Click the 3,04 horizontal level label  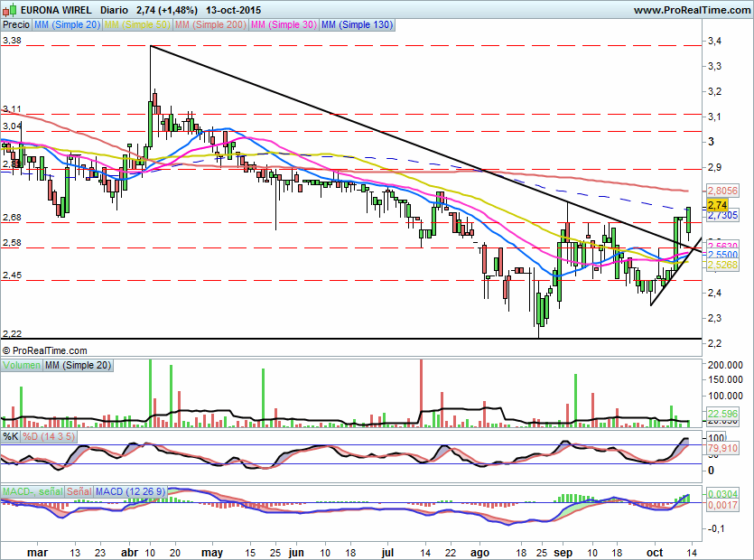[12, 126]
